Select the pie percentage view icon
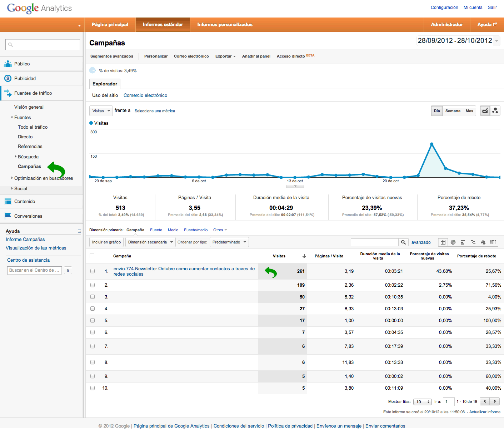504x434 pixels. (x=453, y=242)
